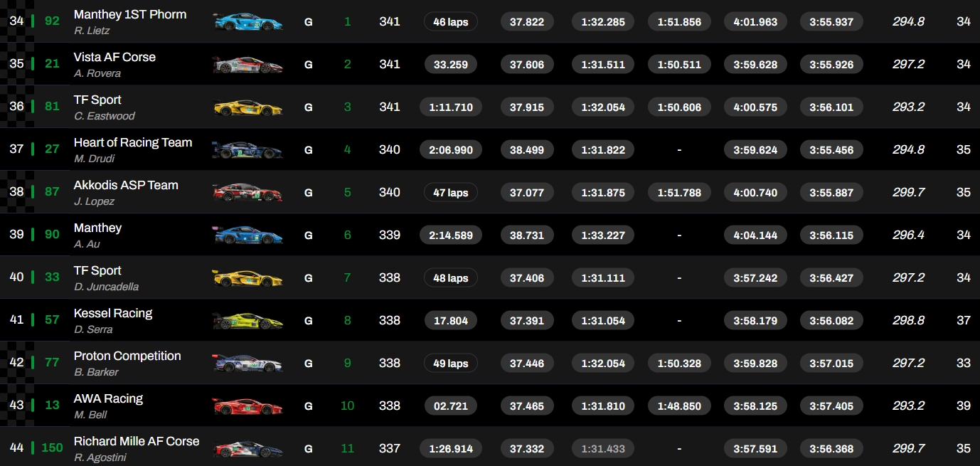Select the green car number 150

pos(52,448)
